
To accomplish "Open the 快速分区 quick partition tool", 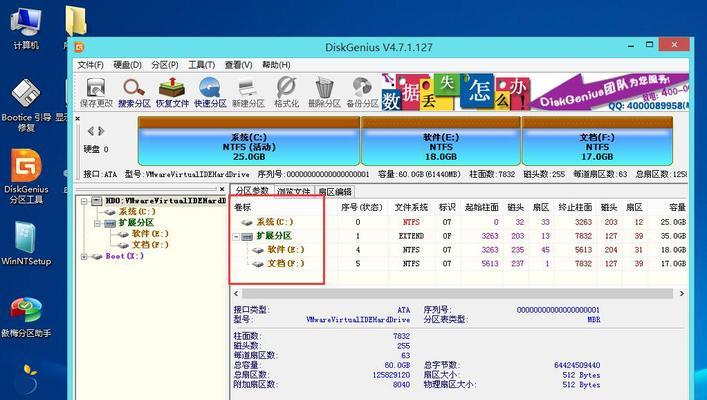I will click(210, 92).
